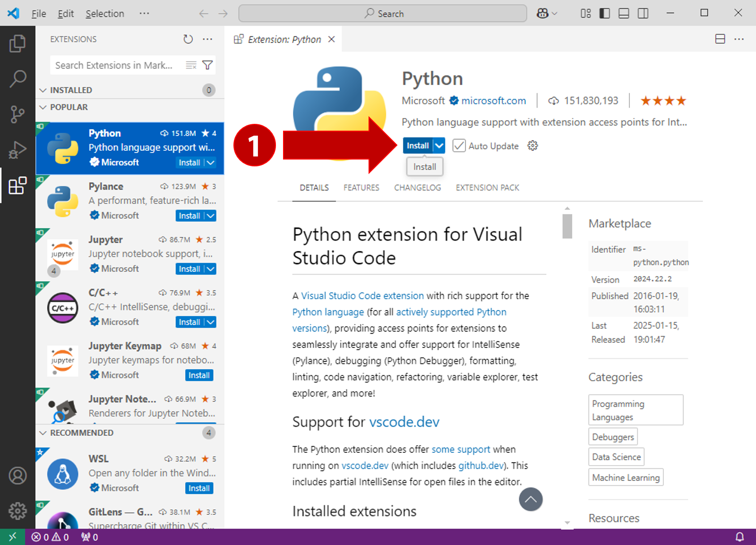The height and width of the screenshot is (545, 756).
Task: Go back with the navigation arrow
Action: [204, 14]
